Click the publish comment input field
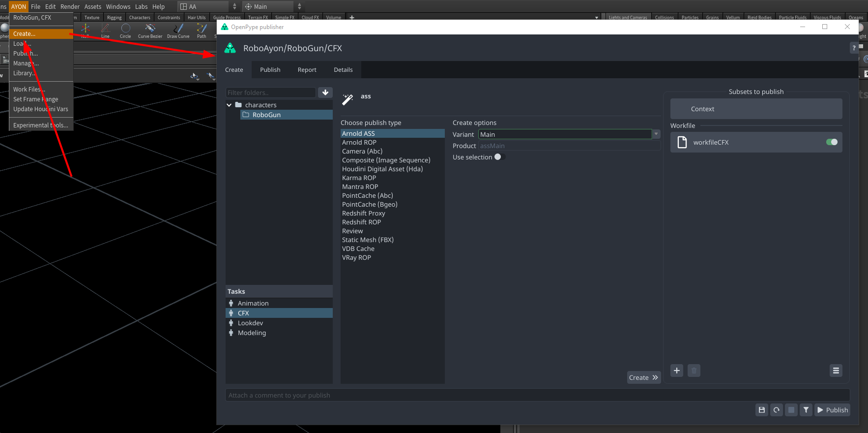Viewport: 868px width, 433px height. [x=538, y=395]
